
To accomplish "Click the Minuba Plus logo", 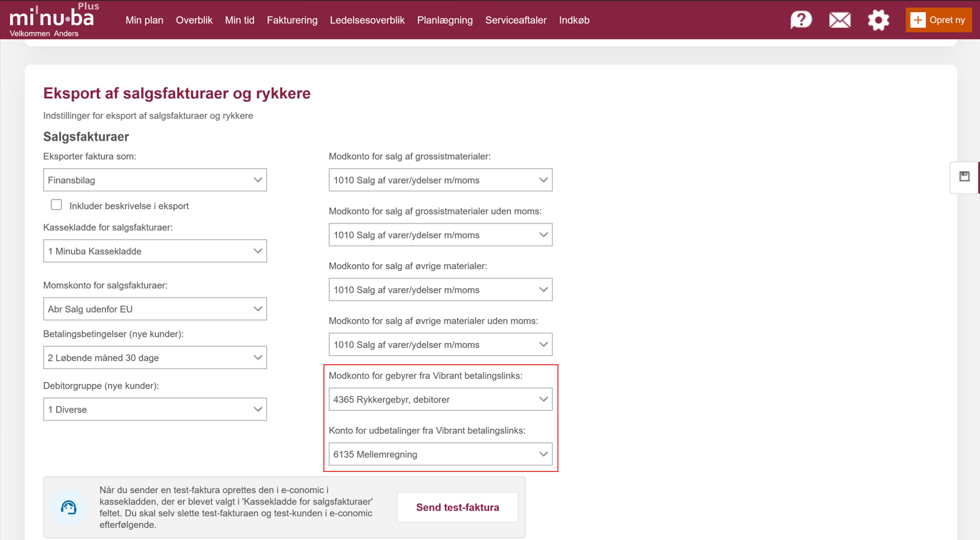I will 53,17.
